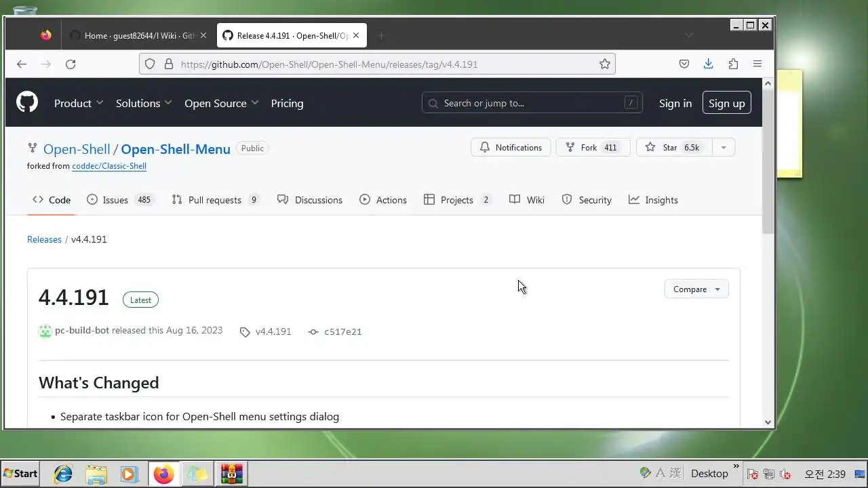Click the Latest release badge

coord(140,300)
